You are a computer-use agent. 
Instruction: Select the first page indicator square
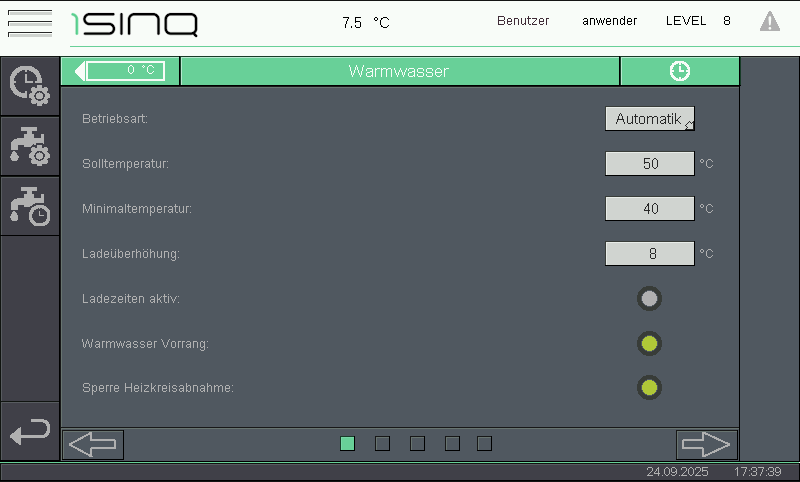(347, 443)
